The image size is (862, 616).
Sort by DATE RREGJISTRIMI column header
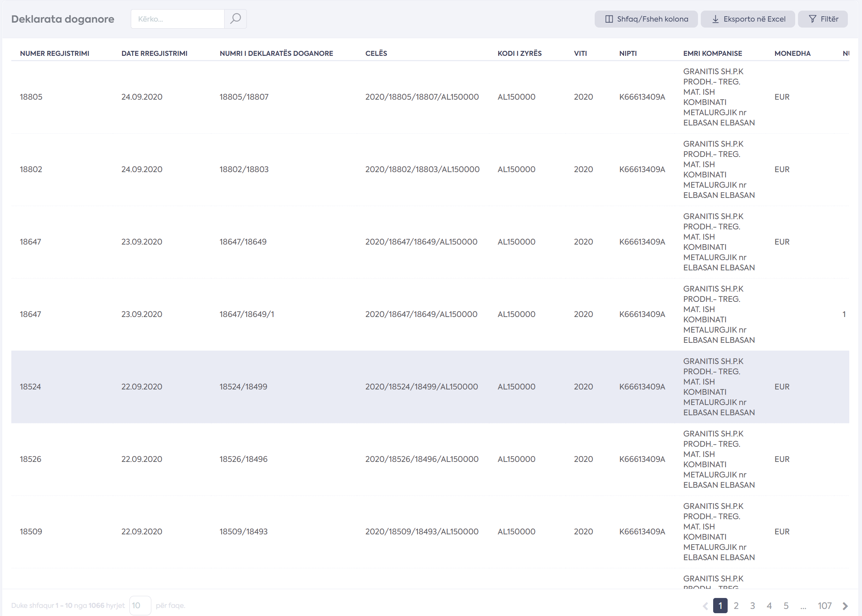(155, 53)
